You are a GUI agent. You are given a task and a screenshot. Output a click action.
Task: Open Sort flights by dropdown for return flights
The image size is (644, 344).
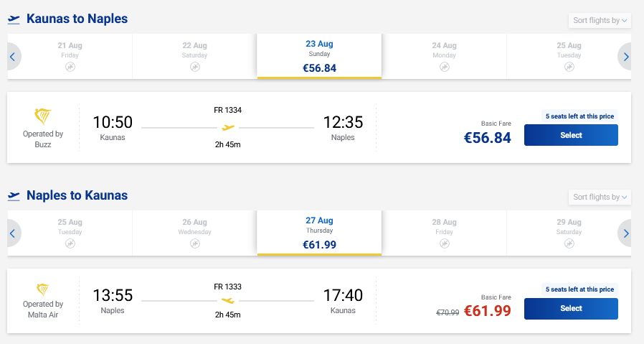coord(600,197)
